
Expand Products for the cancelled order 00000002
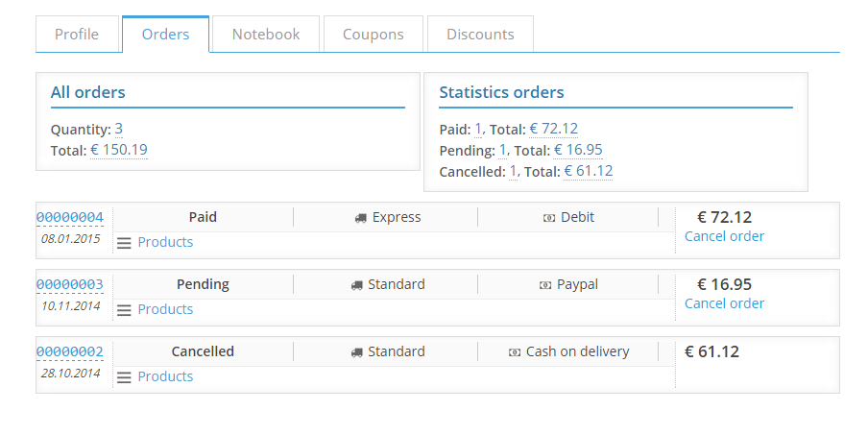point(165,376)
